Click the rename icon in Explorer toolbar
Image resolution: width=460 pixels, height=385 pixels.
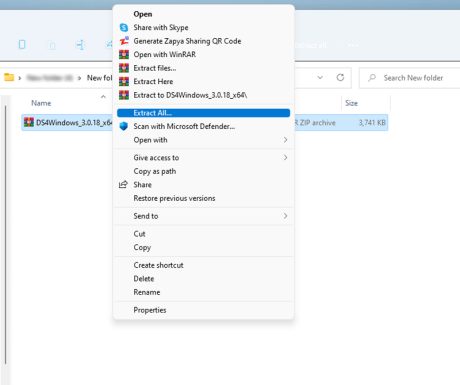(x=80, y=44)
